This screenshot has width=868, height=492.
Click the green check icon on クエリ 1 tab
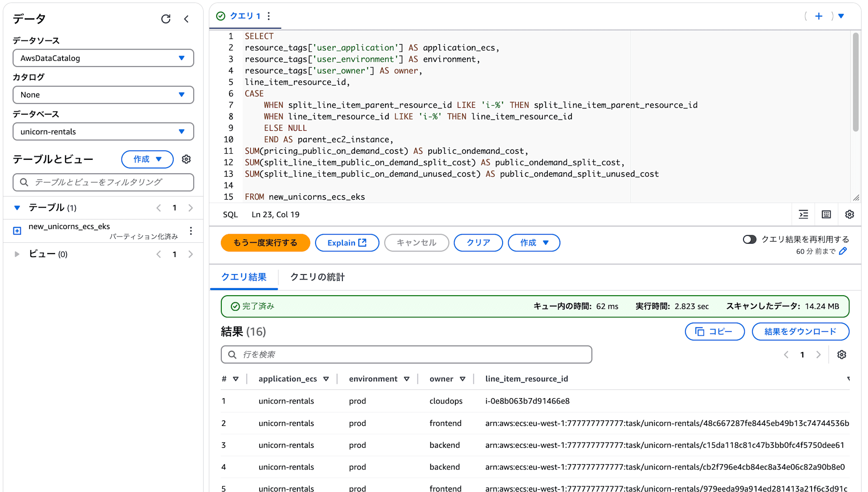point(221,16)
